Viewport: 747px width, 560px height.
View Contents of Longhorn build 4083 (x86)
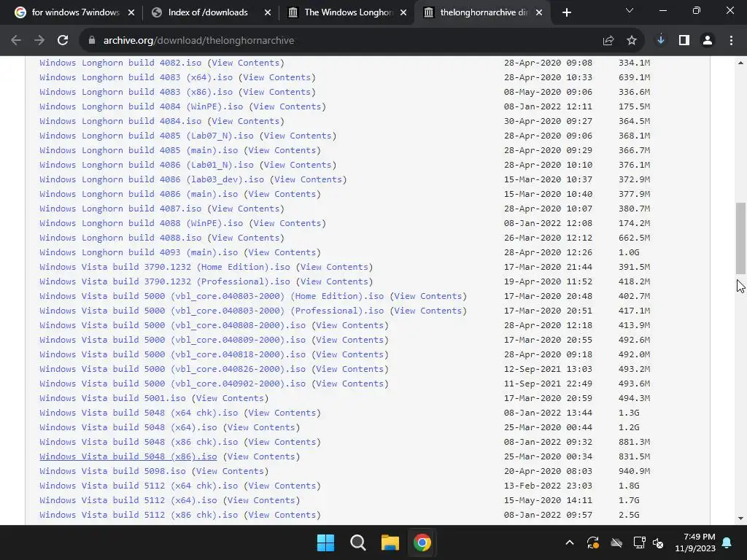(276, 92)
